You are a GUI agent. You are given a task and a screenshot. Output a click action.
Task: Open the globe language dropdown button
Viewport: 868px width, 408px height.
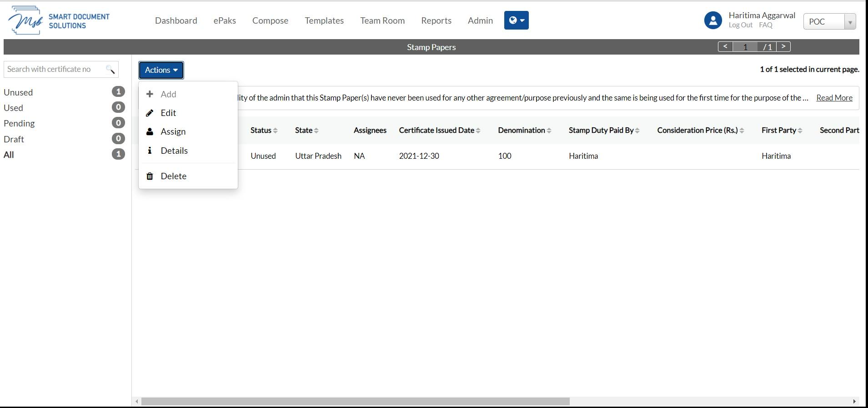pos(516,20)
